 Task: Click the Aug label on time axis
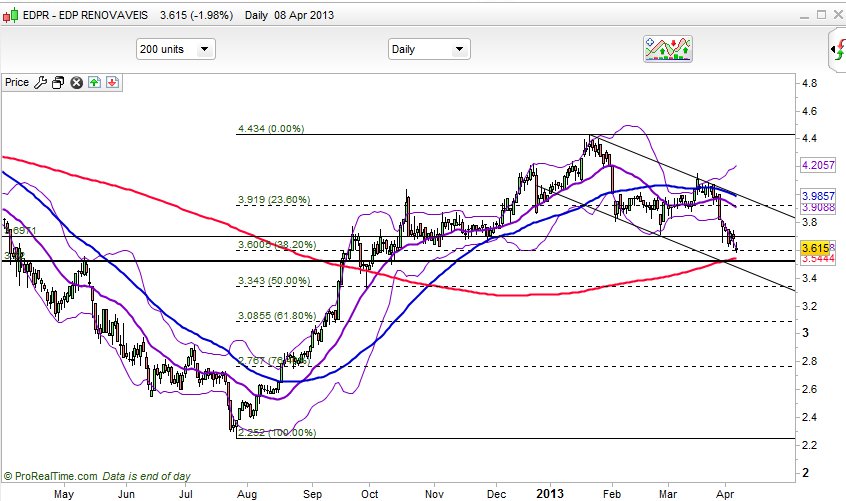247,494
